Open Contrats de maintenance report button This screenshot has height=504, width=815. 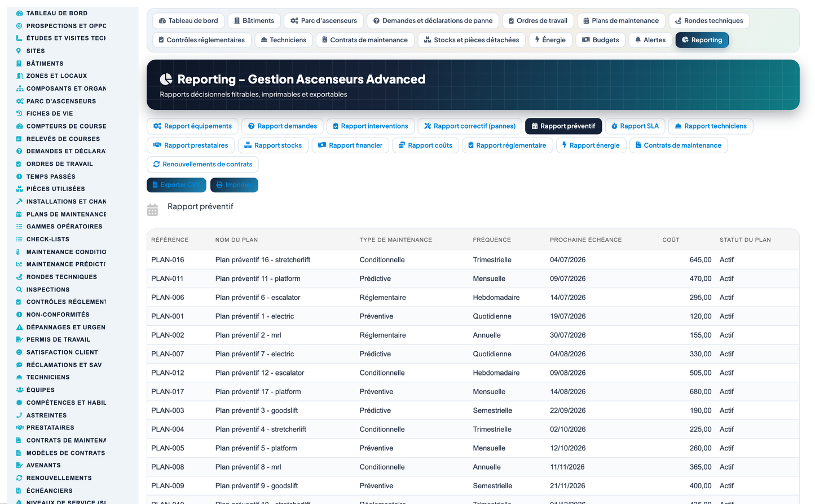coord(679,145)
